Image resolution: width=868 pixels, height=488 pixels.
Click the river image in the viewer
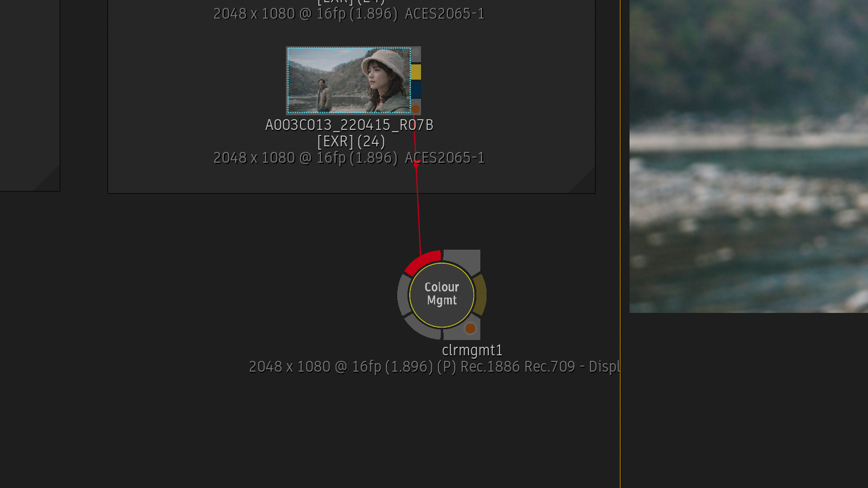pos(749,156)
